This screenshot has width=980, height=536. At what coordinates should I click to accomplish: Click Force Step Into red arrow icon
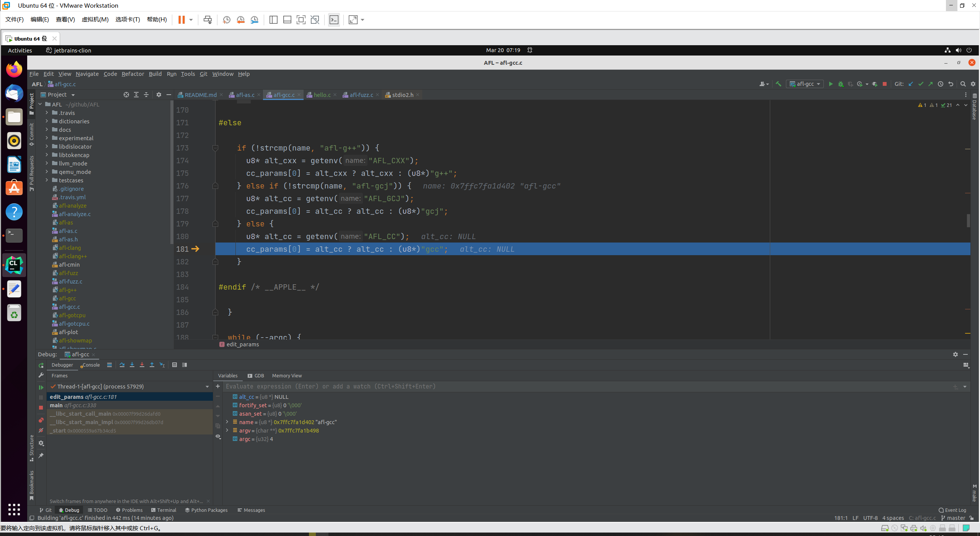pos(142,365)
